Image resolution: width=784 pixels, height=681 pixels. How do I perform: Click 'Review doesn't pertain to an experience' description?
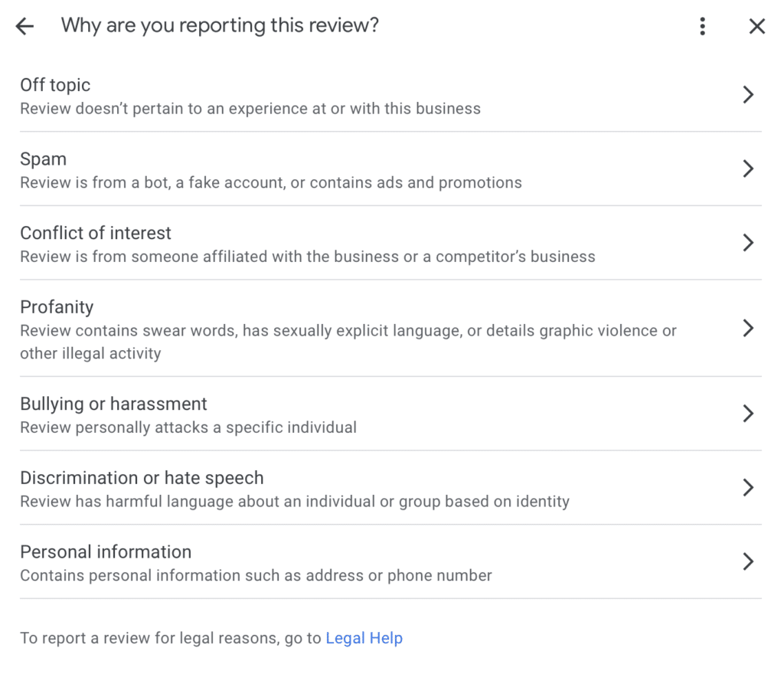tap(250, 109)
